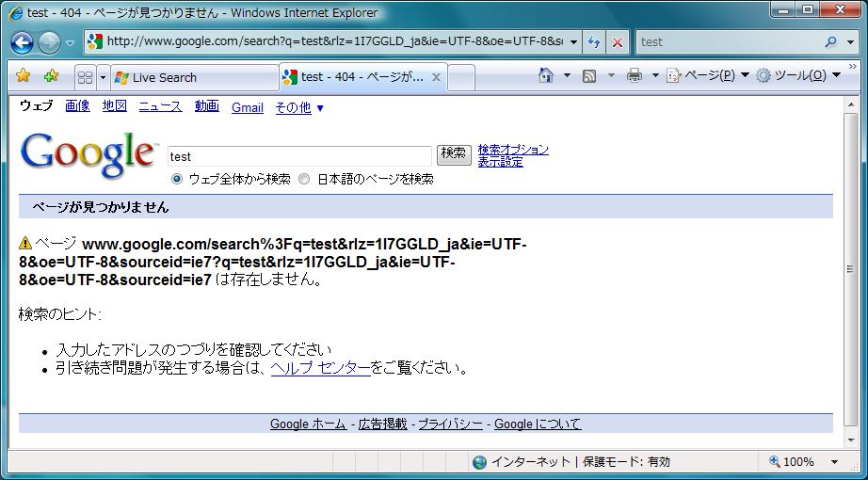Open the 検索オプション link
Viewport: 868px width, 480px height.
tap(513, 150)
